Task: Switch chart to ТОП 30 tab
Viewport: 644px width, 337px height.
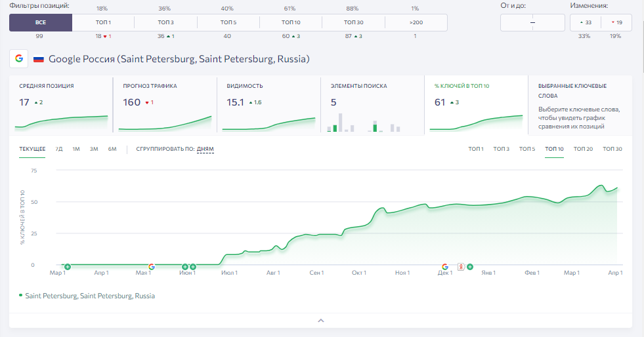Action: pyautogui.click(x=612, y=149)
